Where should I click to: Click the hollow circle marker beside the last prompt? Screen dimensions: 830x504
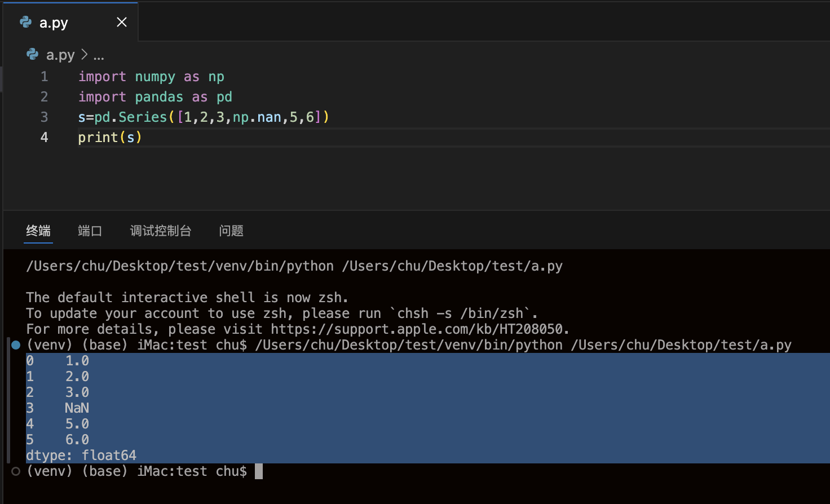click(16, 471)
